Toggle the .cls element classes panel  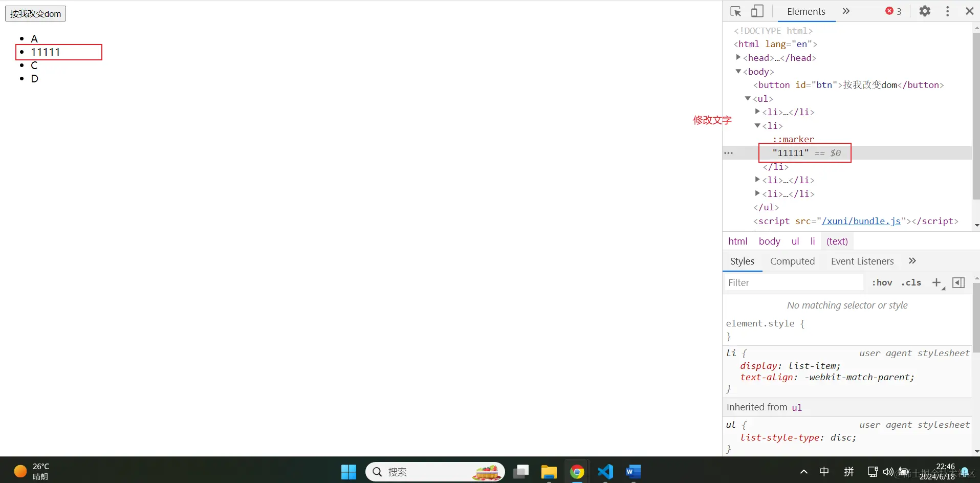click(x=911, y=282)
